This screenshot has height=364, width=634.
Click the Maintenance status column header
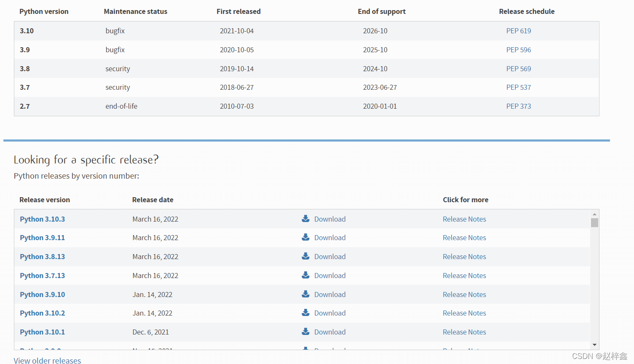click(x=136, y=11)
